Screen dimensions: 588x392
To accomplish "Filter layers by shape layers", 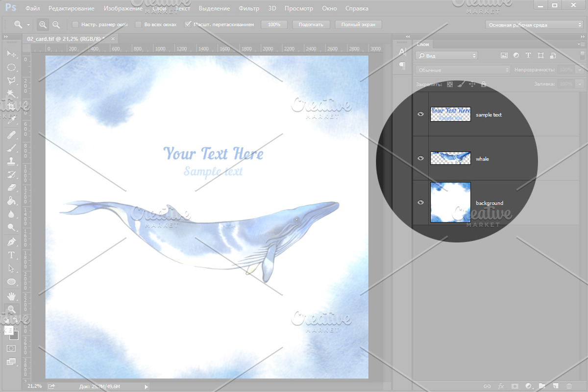I will coord(540,56).
